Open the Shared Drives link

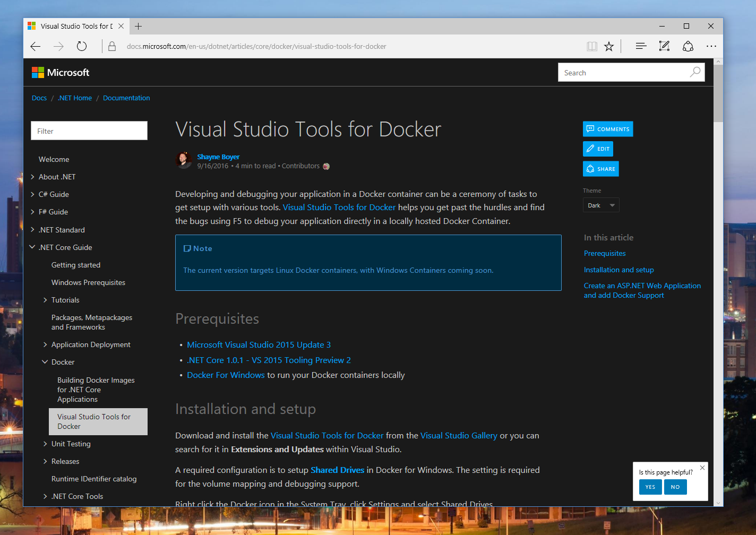pos(337,470)
